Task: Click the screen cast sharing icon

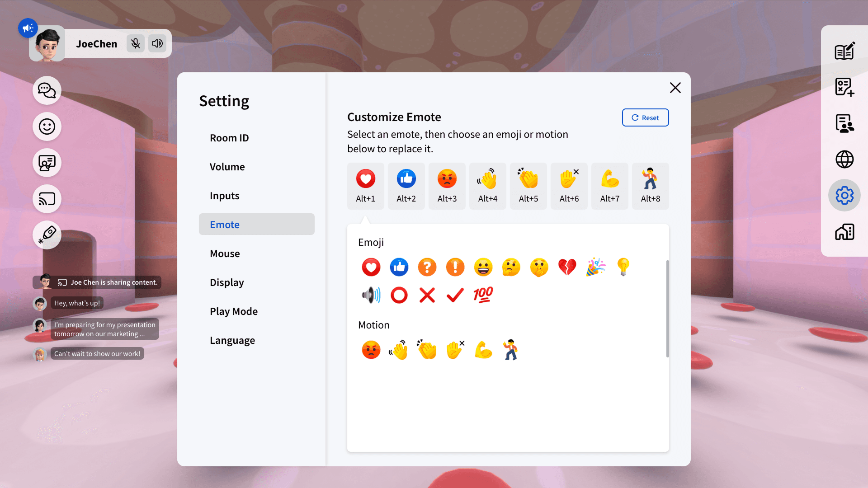Action: pos(47,199)
